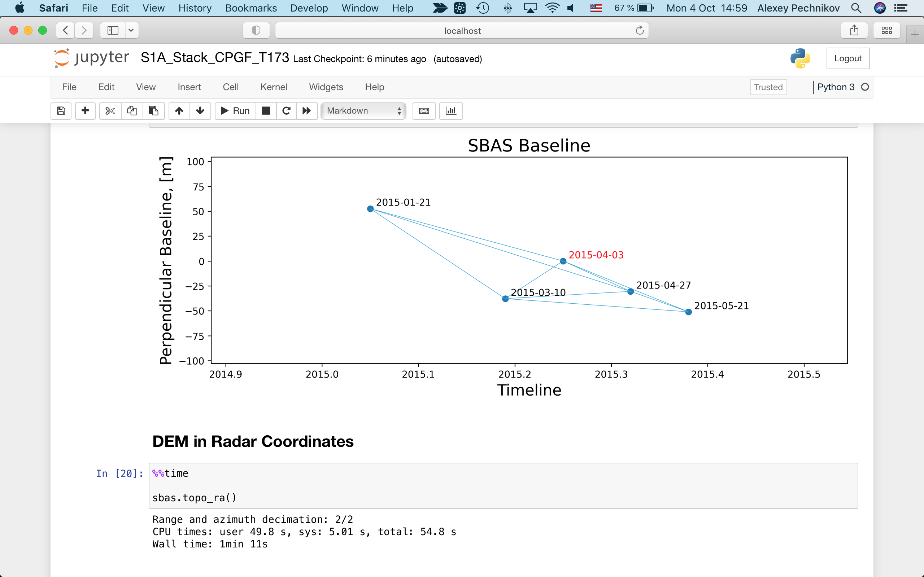
Task: Open the Markdown cell type dropdown
Action: tap(363, 111)
